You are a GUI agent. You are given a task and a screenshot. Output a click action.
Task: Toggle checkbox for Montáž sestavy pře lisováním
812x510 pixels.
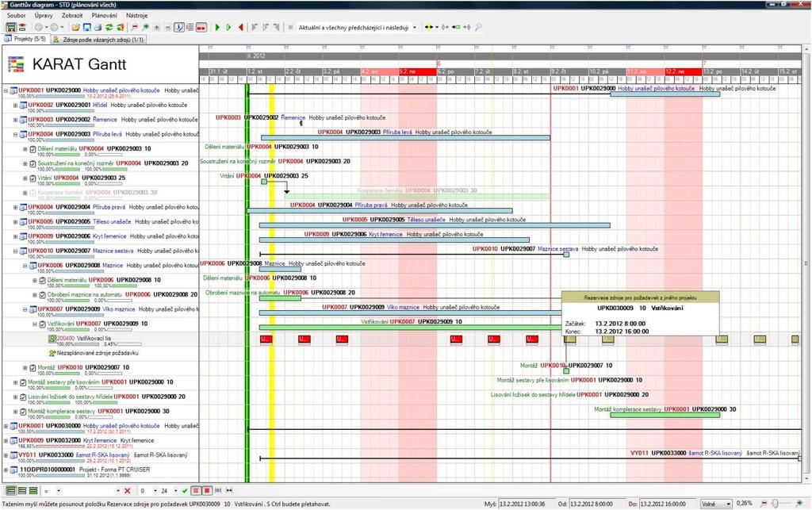click(23, 382)
